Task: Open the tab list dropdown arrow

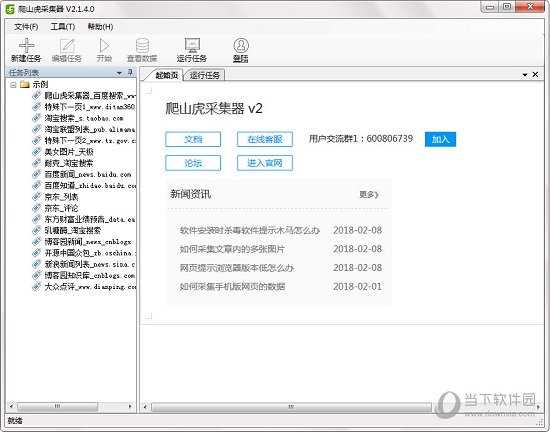Action: pos(525,75)
